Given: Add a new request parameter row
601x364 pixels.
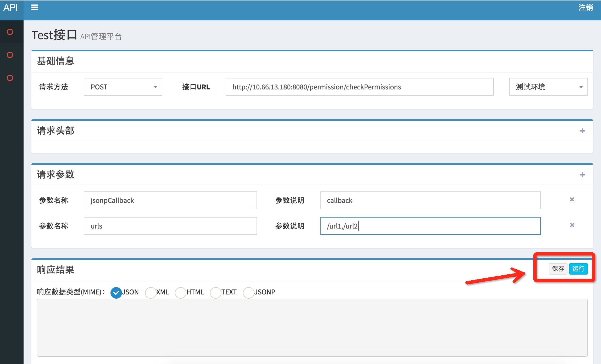Looking at the screenshot, I should [x=582, y=175].
